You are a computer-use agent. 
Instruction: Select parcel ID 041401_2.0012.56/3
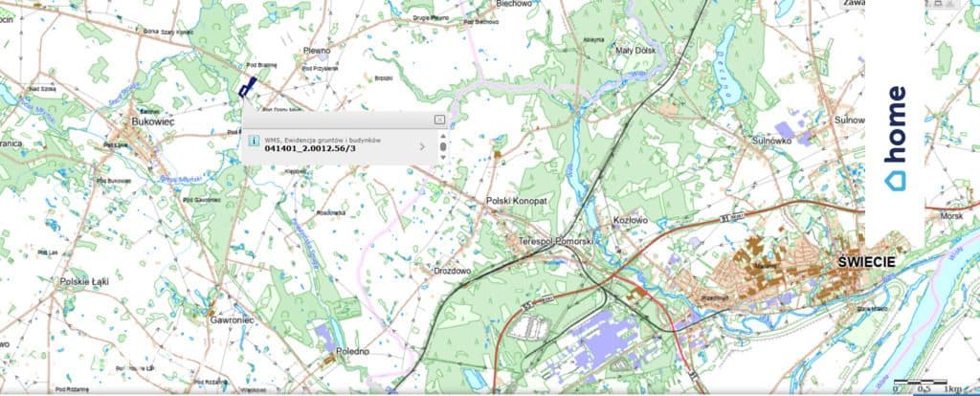pyautogui.click(x=310, y=148)
